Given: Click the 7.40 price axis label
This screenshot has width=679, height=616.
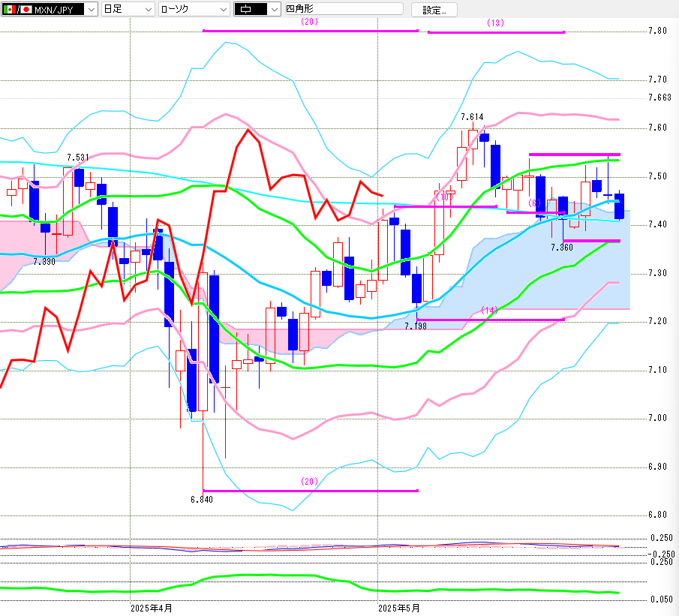Looking at the screenshot, I should 657,224.
